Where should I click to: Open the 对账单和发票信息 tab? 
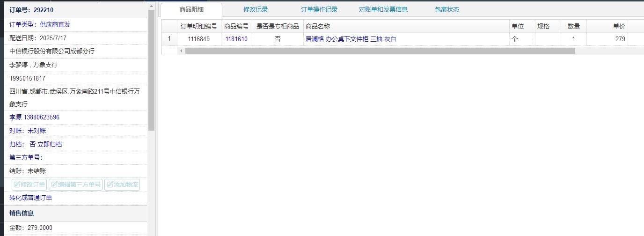point(383,9)
